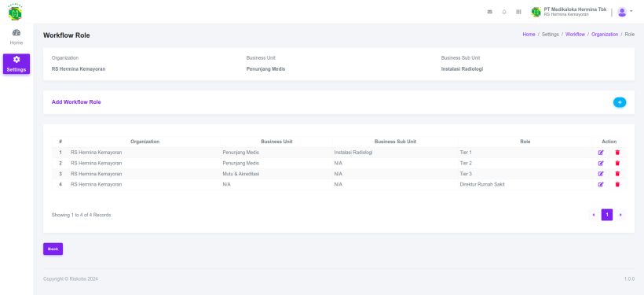Open Workflow breadcrumb link
644x295 pixels.
coord(575,35)
